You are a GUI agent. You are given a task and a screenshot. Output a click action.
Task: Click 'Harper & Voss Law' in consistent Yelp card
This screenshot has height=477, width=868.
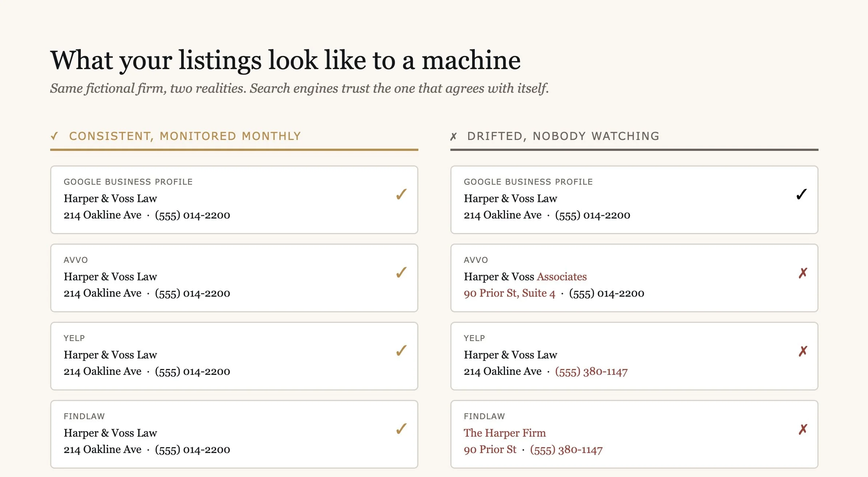tap(110, 355)
